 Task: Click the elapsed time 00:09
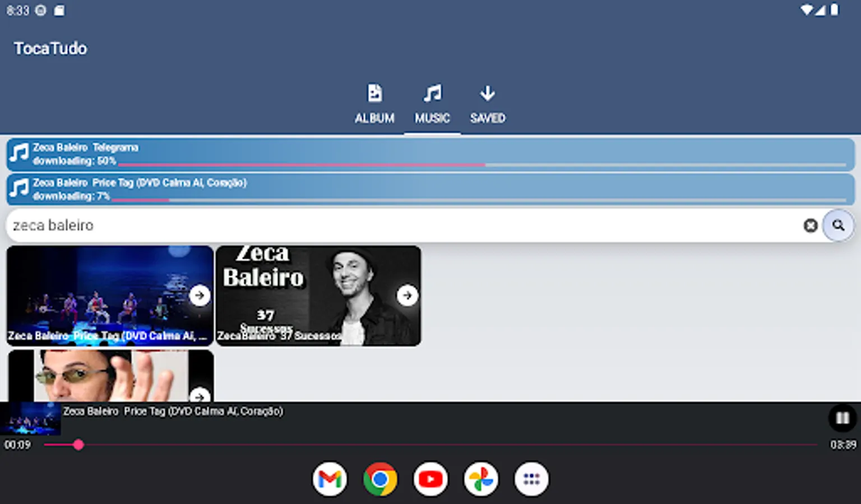pos(17,445)
